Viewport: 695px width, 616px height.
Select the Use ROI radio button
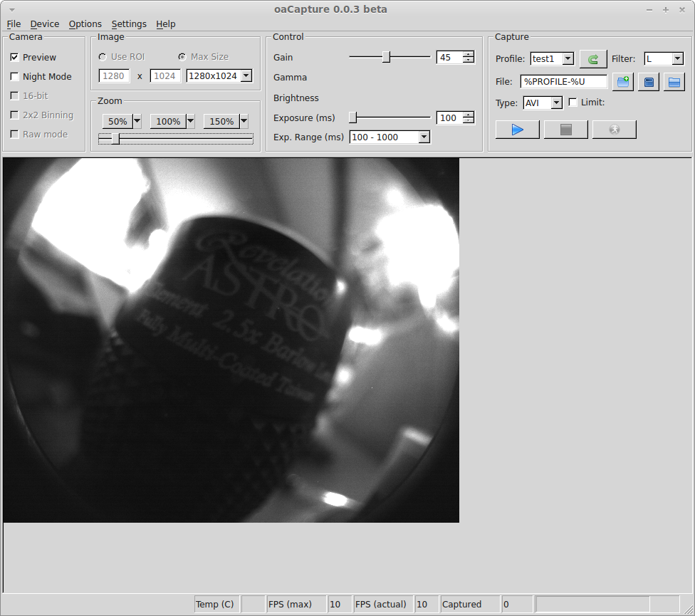coord(103,57)
